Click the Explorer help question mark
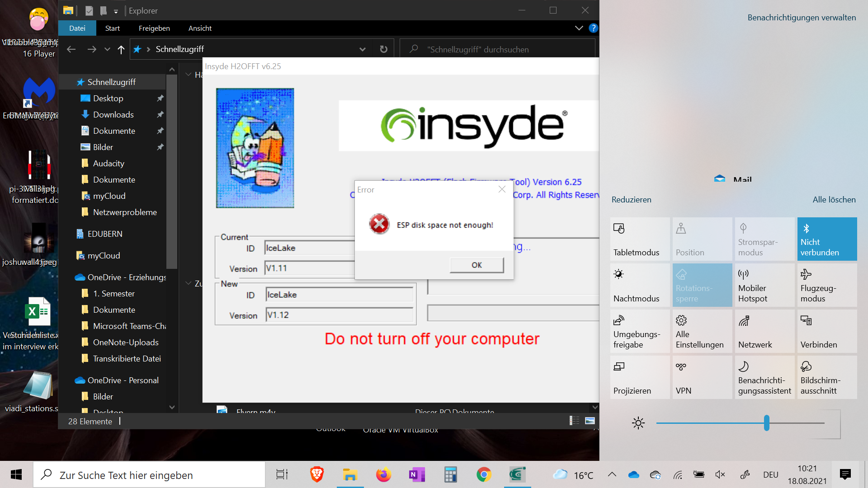Screen dimensions: 868x488 593,28
